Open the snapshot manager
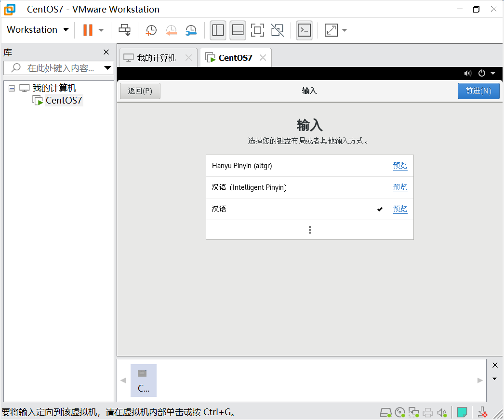 (x=191, y=30)
